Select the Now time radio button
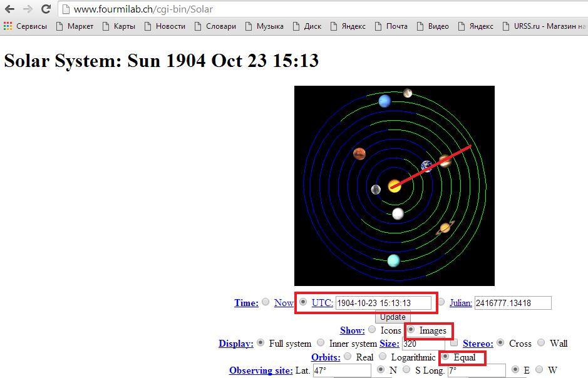The width and height of the screenshot is (588, 378). click(266, 302)
